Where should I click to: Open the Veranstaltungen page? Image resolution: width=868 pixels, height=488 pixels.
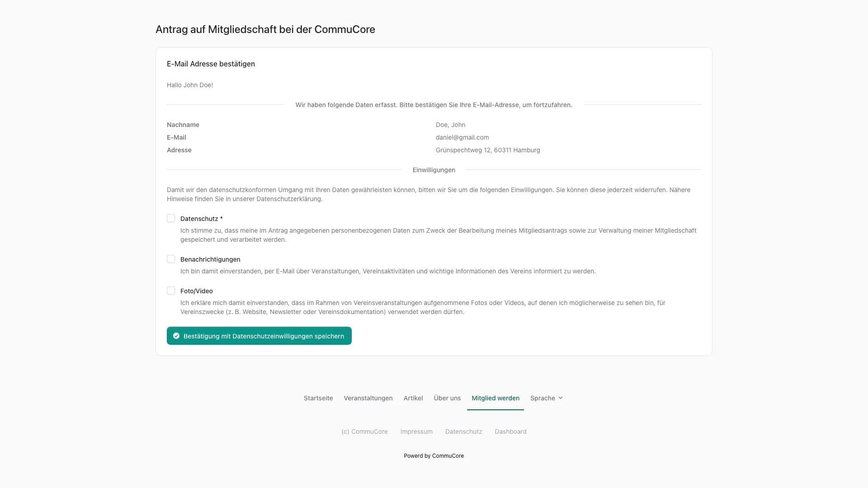pyautogui.click(x=368, y=398)
